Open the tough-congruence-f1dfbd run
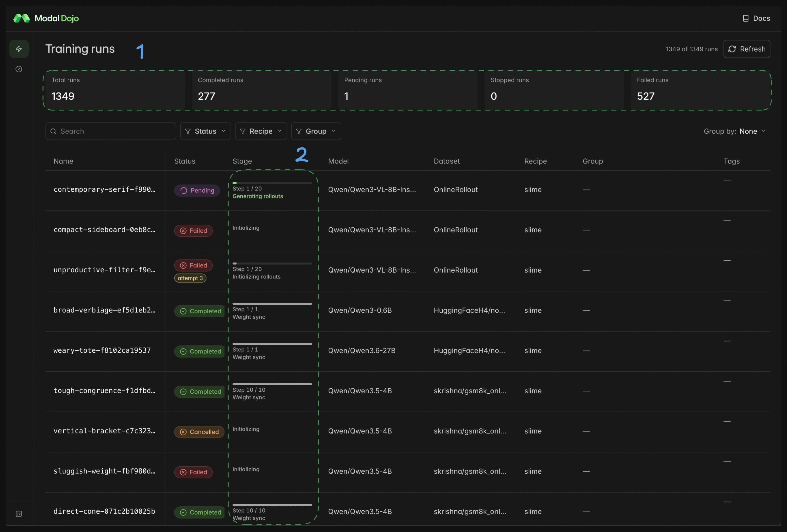The height and width of the screenshot is (532, 787). 104,391
